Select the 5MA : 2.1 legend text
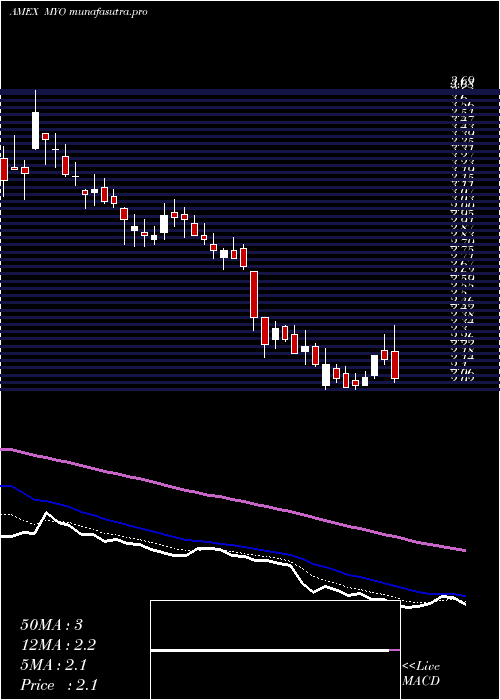The width and height of the screenshot is (500, 700). point(54,665)
